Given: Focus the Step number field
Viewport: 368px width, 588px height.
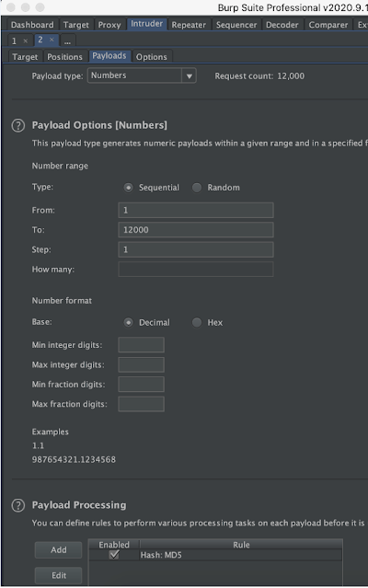Looking at the screenshot, I should tap(196, 249).
